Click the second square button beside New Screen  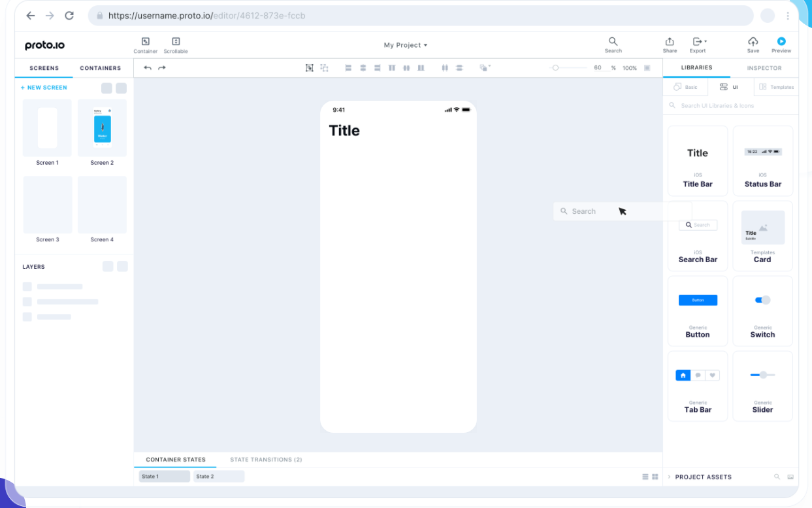click(x=121, y=88)
